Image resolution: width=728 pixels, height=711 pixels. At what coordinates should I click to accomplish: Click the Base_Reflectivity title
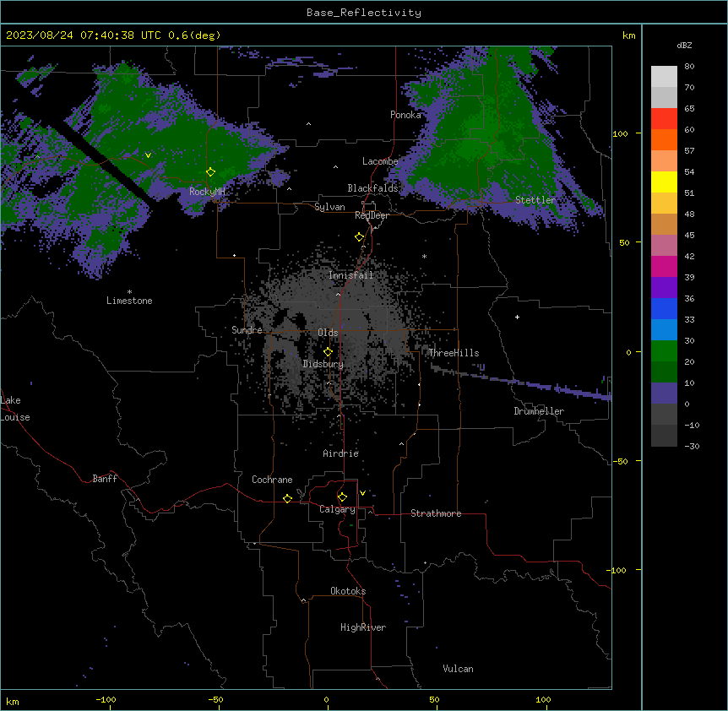pos(364,13)
